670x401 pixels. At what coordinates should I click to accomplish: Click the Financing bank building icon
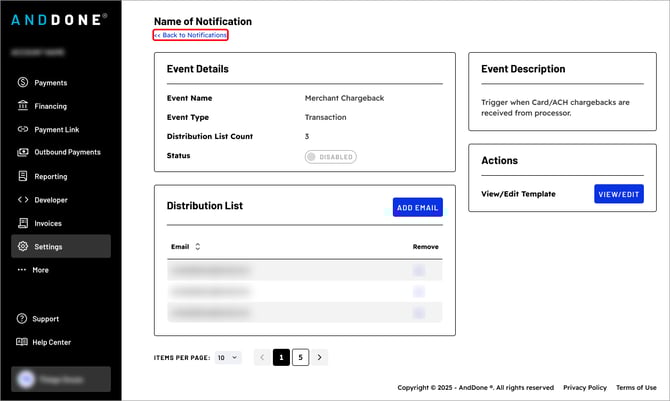tap(23, 105)
